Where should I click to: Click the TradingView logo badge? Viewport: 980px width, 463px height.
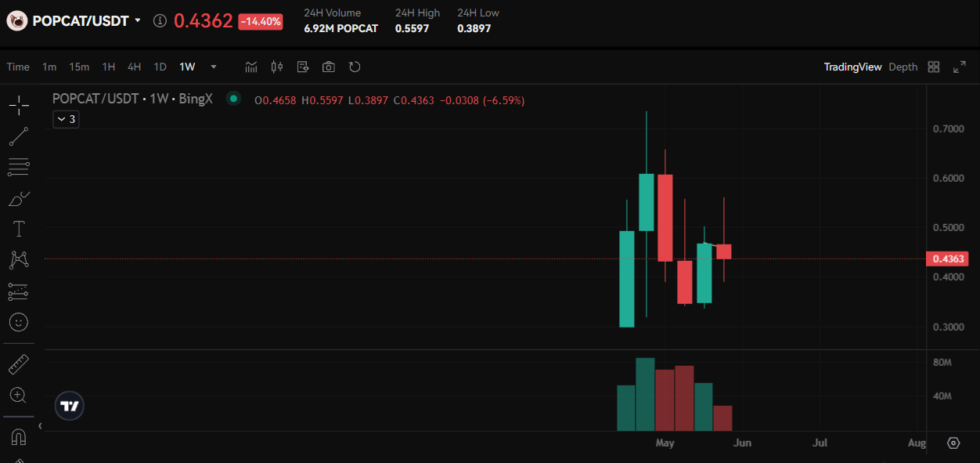[x=70, y=406]
